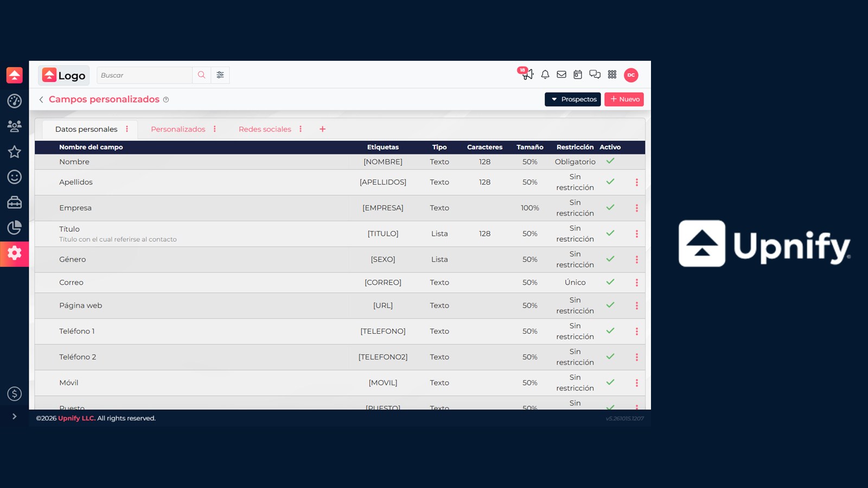Open the dollar sign billing icon

coord(15,394)
